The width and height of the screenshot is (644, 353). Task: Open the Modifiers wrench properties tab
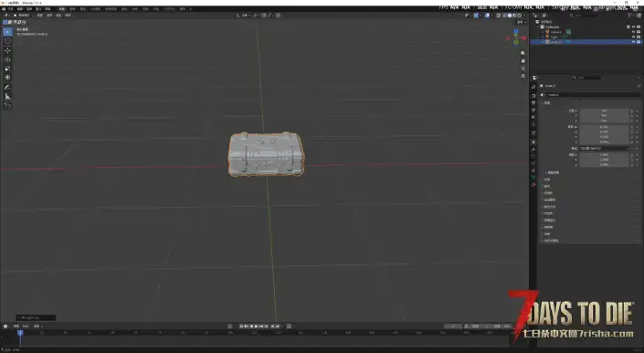533,149
